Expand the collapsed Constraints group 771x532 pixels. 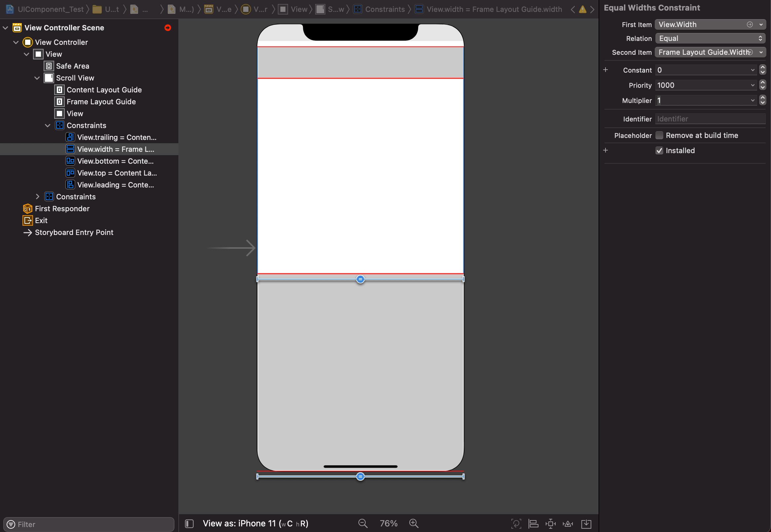[37, 197]
